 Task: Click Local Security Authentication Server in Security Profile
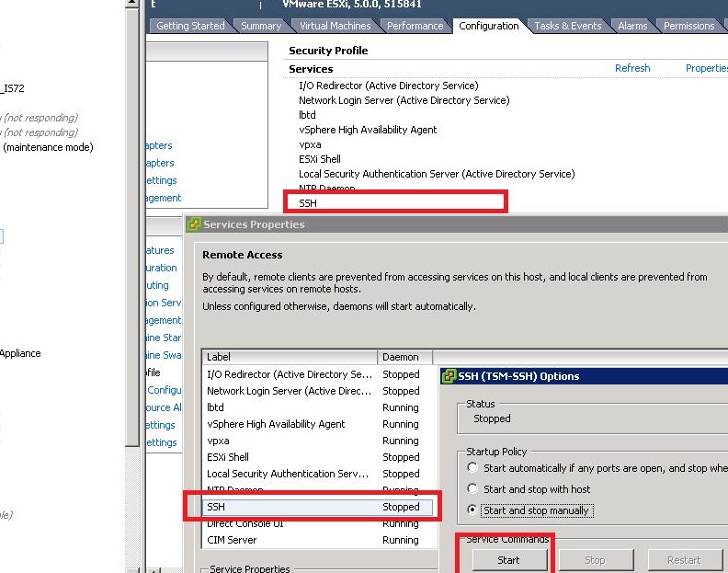pos(437,174)
